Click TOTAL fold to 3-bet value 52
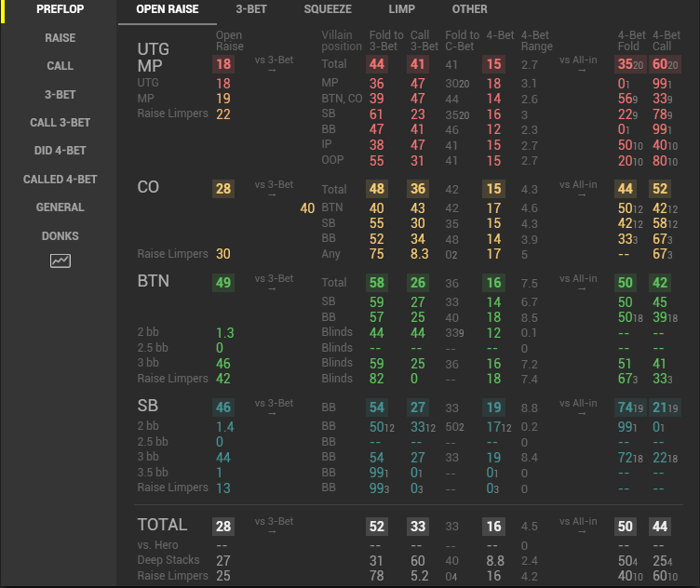The height and width of the screenshot is (588, 700). coord(377,527)
